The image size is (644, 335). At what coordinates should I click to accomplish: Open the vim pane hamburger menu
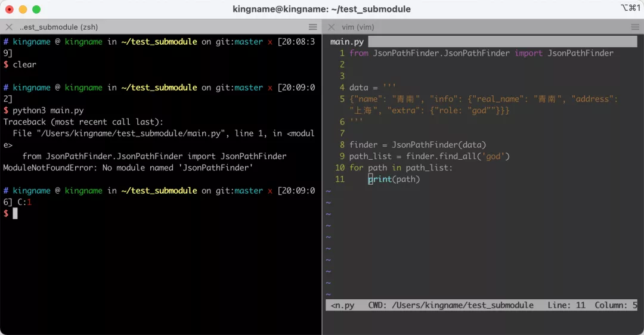[x=635, y=27]
